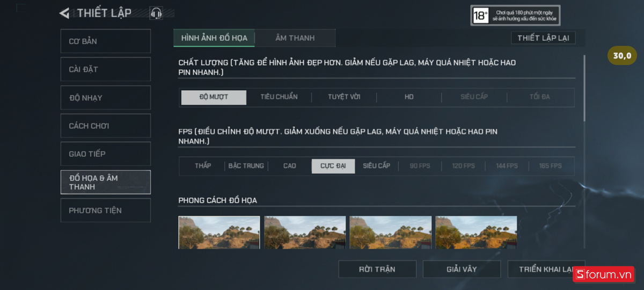Go back using the arrow beside THIẾT LẬP

64,13
